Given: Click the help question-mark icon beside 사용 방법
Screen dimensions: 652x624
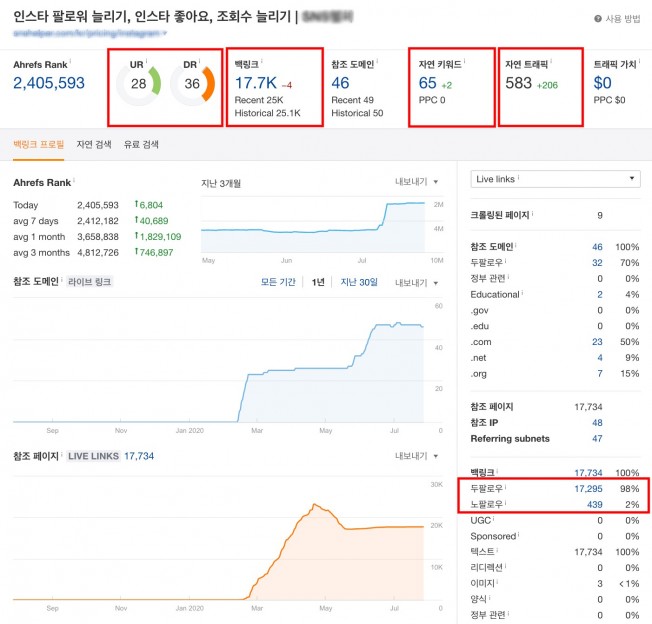Looking at the screenshot, I should pos(598,19).
